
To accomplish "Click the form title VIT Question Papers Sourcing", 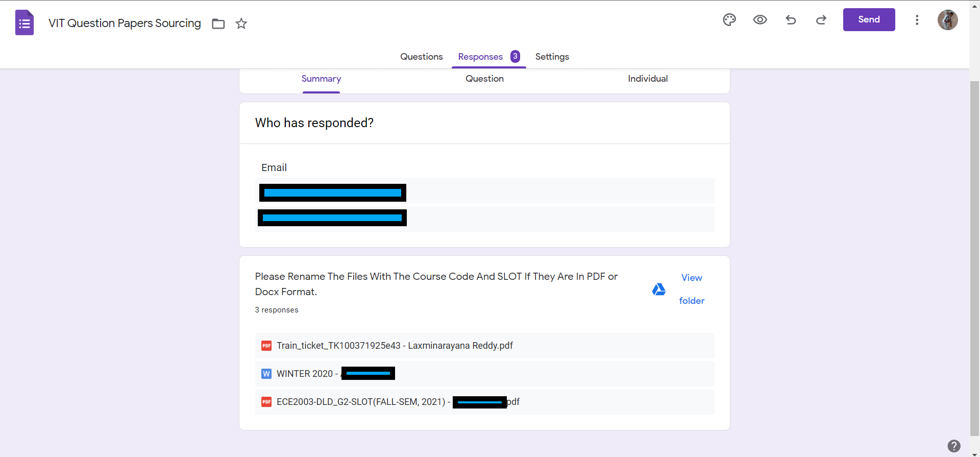I will coord(125,23).
